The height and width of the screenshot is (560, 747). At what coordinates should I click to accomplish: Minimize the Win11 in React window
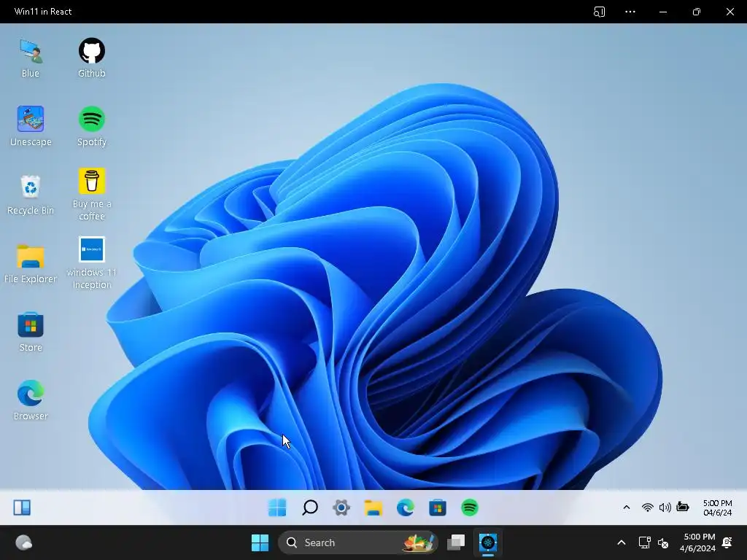[x=663, y=12]
